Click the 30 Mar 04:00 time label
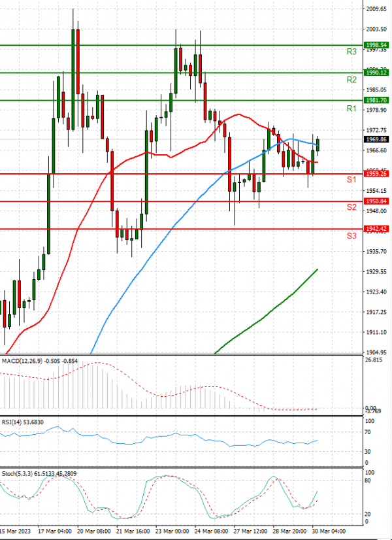Screen dimensions: 392x540 click(x=329, y=531)
